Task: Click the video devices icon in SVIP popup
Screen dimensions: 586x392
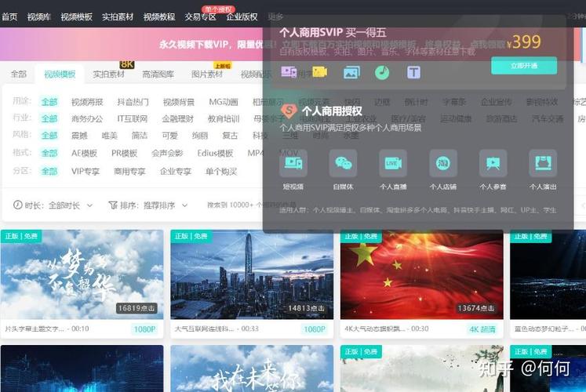Action: [289, 71]
